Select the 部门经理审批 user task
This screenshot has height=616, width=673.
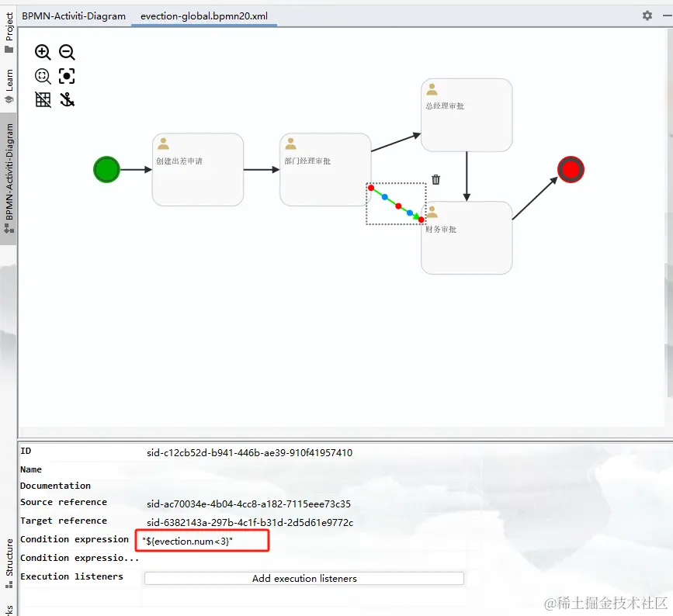325,169
